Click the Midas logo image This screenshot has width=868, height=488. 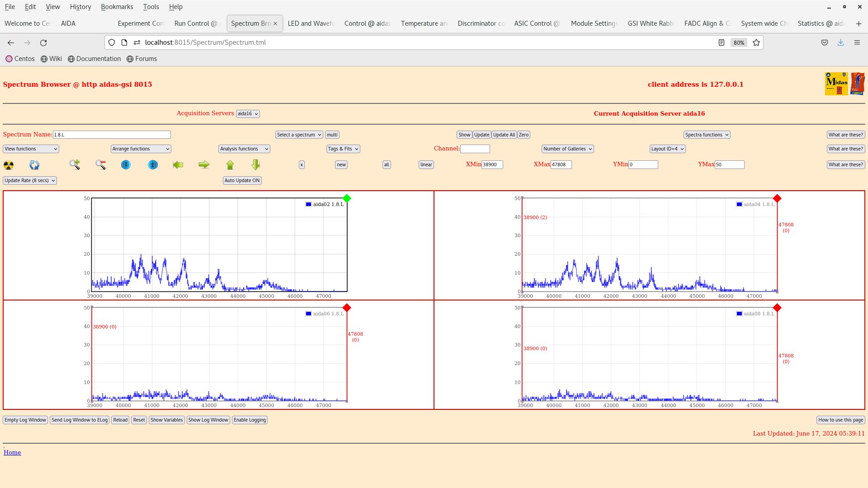pos(836,84)
